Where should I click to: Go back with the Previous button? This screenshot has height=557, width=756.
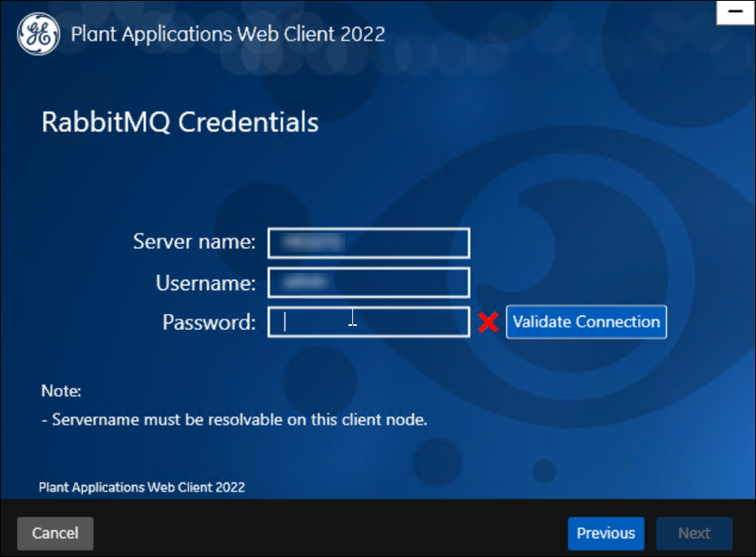(606, 534)
